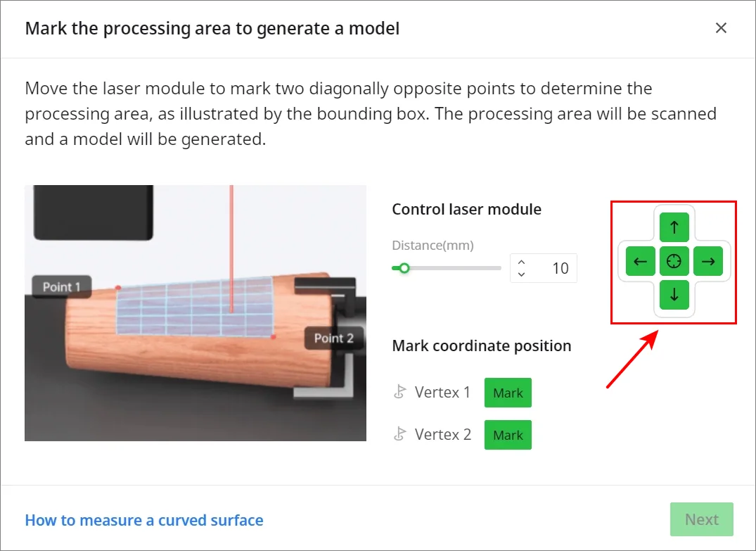This screenshot has width=756, height=551.
Task: Move laser module left with arrow button
Action: pyautogui.click(x=640, y=261)
